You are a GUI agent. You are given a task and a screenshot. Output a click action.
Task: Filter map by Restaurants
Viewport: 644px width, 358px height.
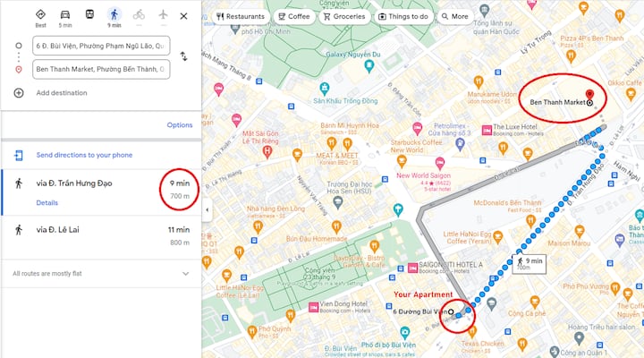(241, 16)
